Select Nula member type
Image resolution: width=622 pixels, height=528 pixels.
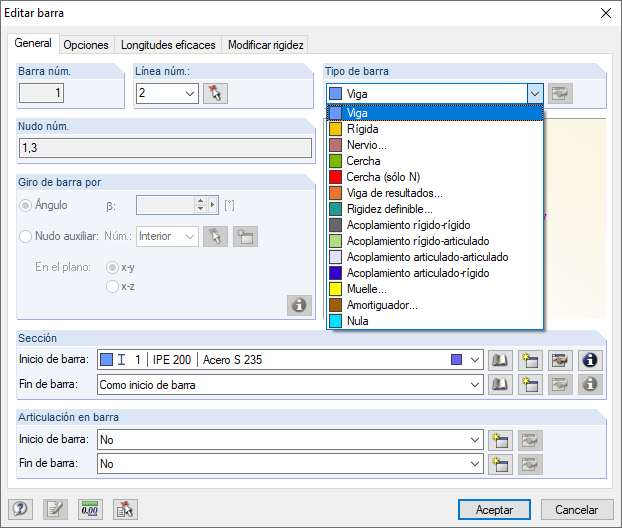pyautogui.click(x=435, y=321)
